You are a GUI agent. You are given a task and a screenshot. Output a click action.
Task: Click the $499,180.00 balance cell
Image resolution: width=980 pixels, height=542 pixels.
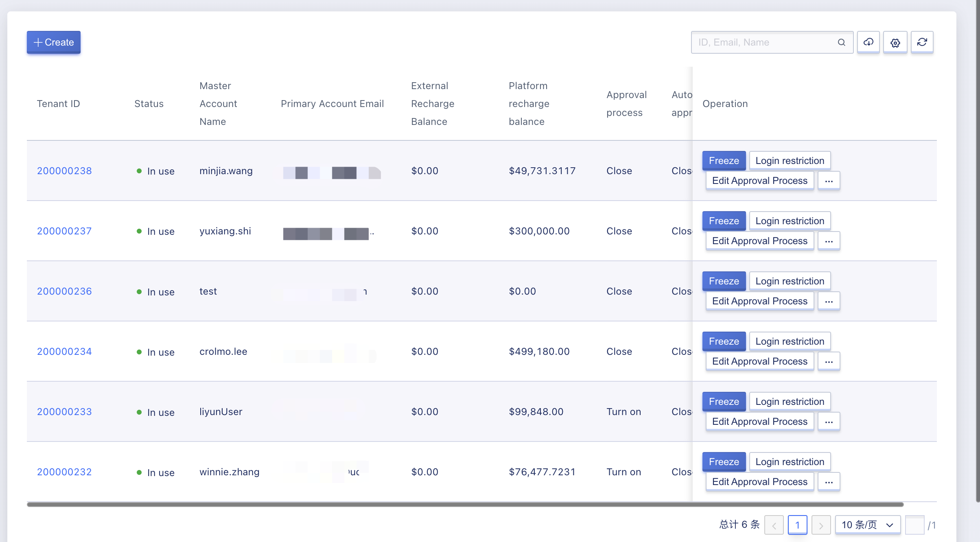click(x=539, y=352)
